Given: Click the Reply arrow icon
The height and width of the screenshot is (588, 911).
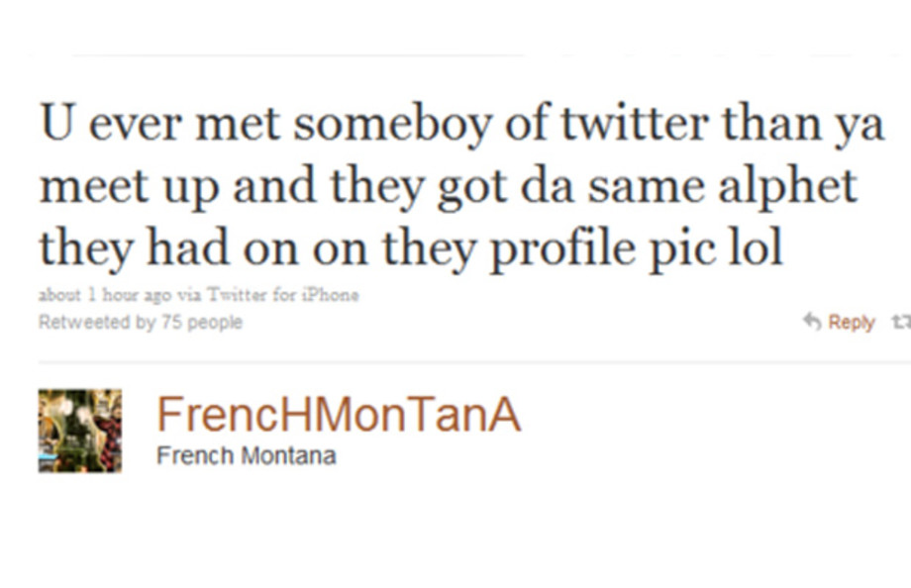Looking at the screenshot, I should (812, 321).
